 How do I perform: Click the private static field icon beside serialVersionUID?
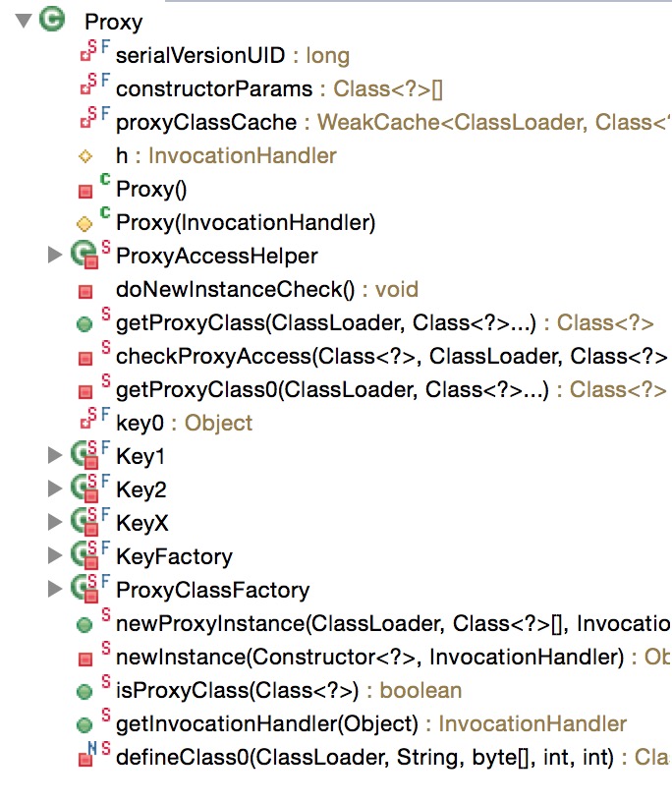point(88,53)
